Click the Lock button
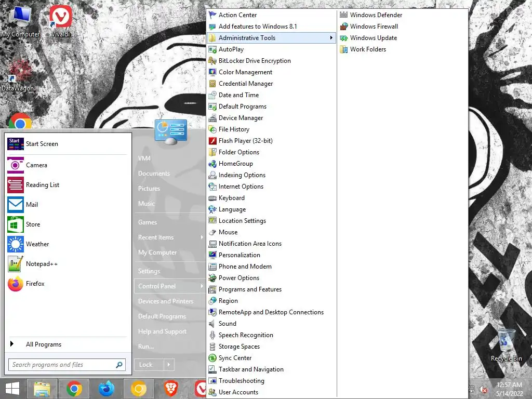The width and height of the screenshot is (532, 399). [149, 365]
